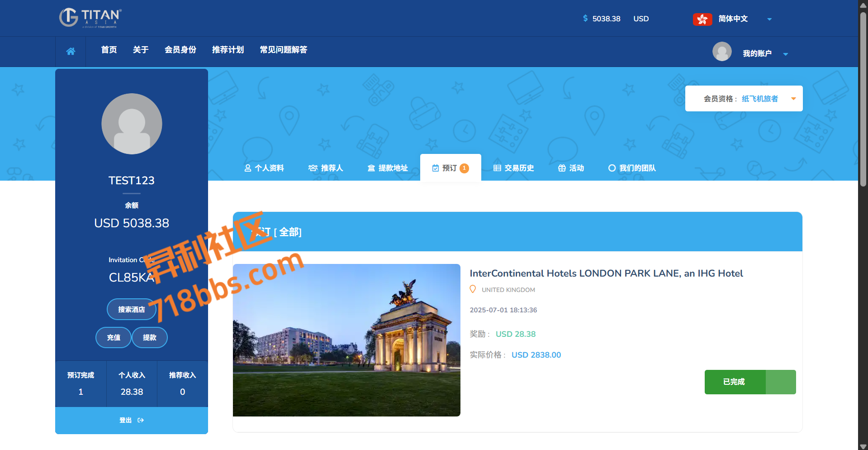Screen dimensions: 868x450
Task: Click the USD 5038.38 sidebar balance
Action: (x=132, y=223)
